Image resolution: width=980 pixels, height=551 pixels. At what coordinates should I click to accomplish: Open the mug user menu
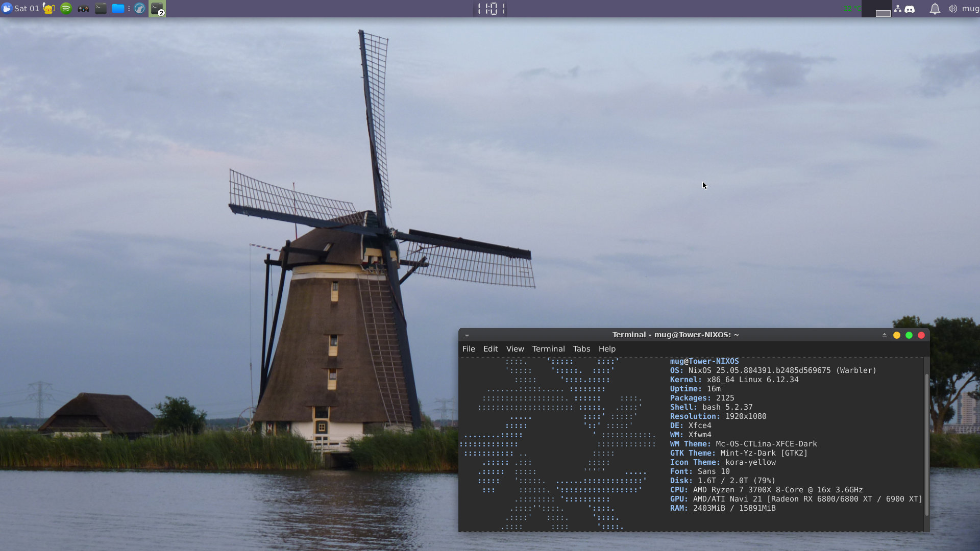click(x=970, y=9)
